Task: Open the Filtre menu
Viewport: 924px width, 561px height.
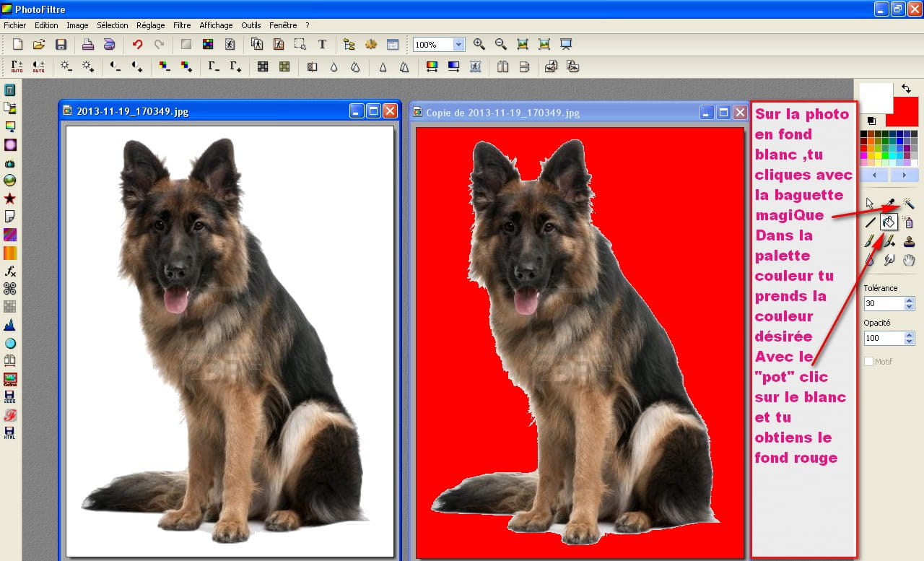Action: click(182, 25)
